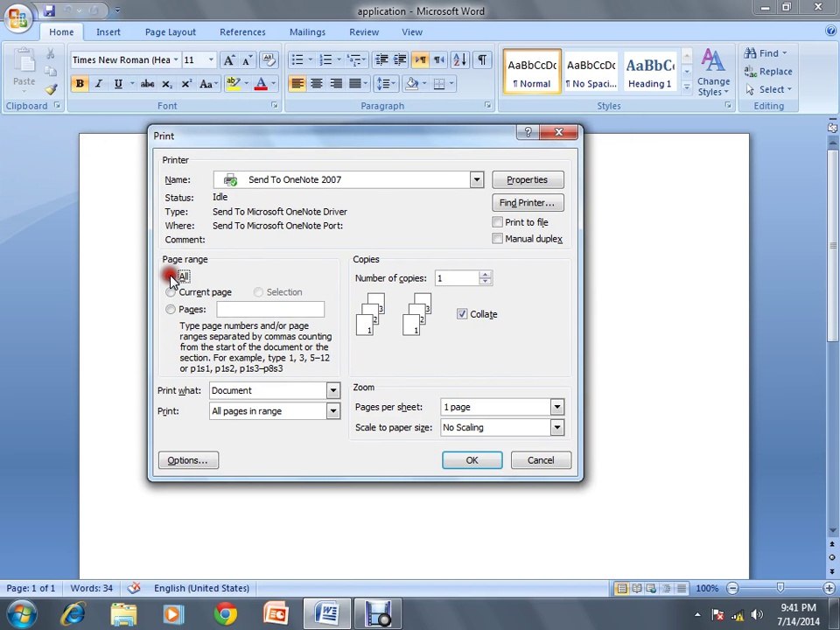Open the View ribbon tab
The image size is (840, 630).
point(412,32)
